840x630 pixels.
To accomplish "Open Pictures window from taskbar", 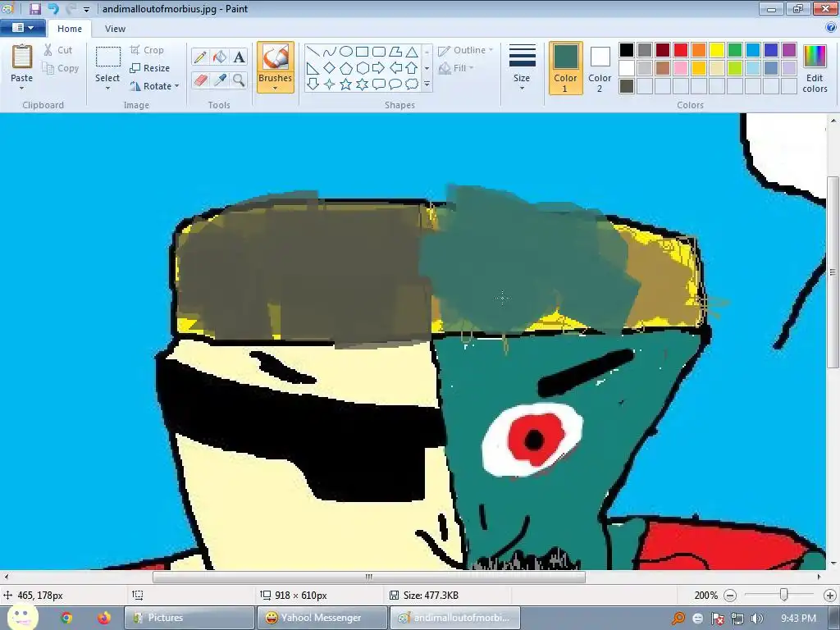I will [x=189, y=618].
